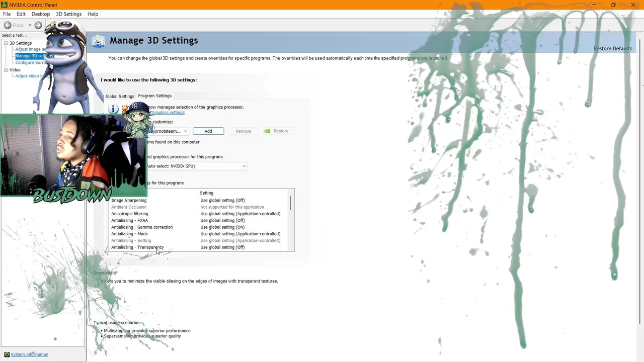Open Adjust video image settings item

33,76
